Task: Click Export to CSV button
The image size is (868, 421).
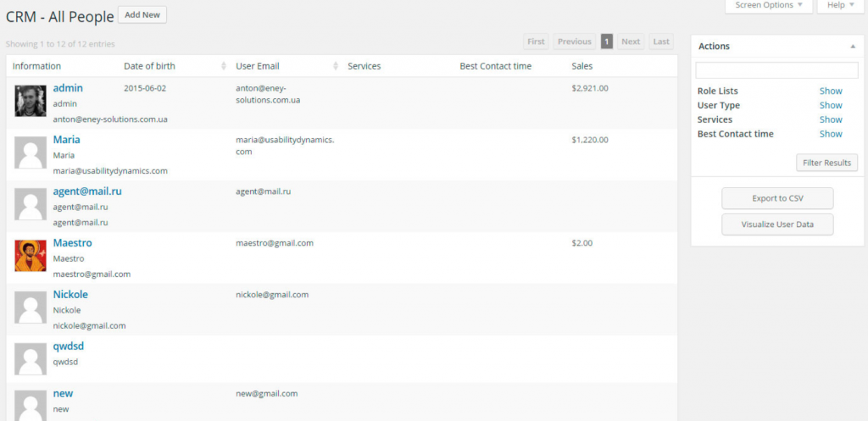Action: click(777, 198)
